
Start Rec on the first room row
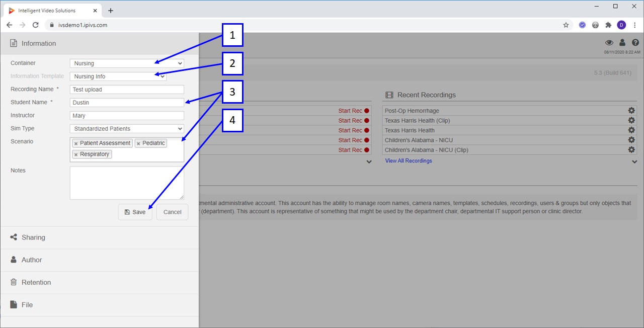[354, 111]
